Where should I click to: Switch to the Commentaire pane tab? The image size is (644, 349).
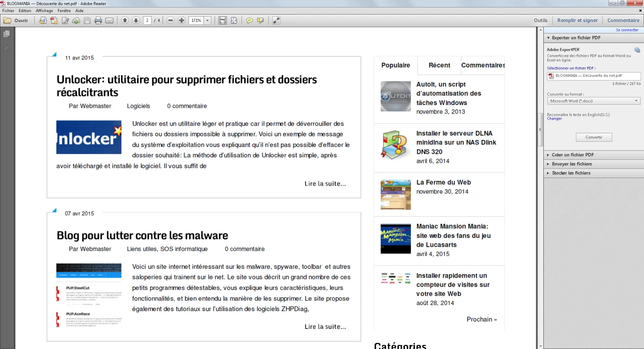(x=623, y=21)
